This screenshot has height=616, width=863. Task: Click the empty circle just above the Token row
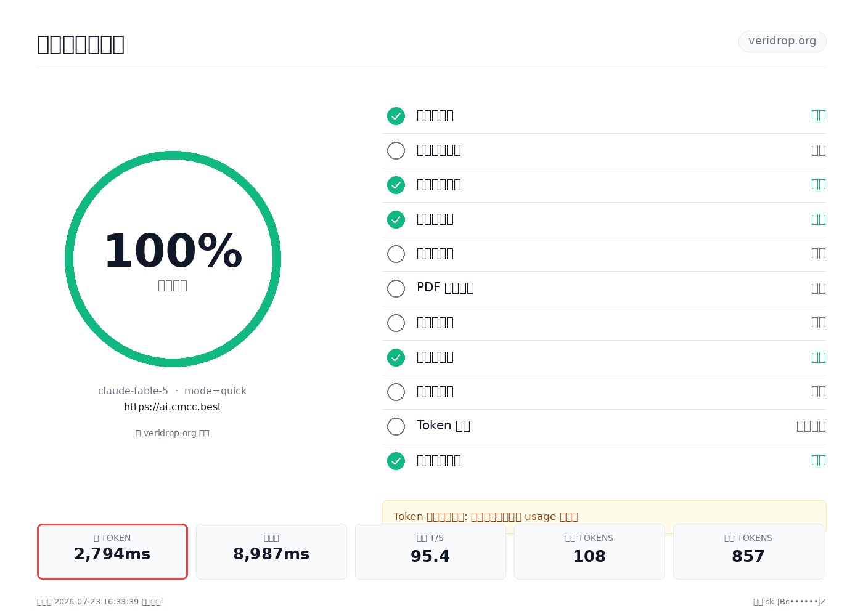[396, 392]
